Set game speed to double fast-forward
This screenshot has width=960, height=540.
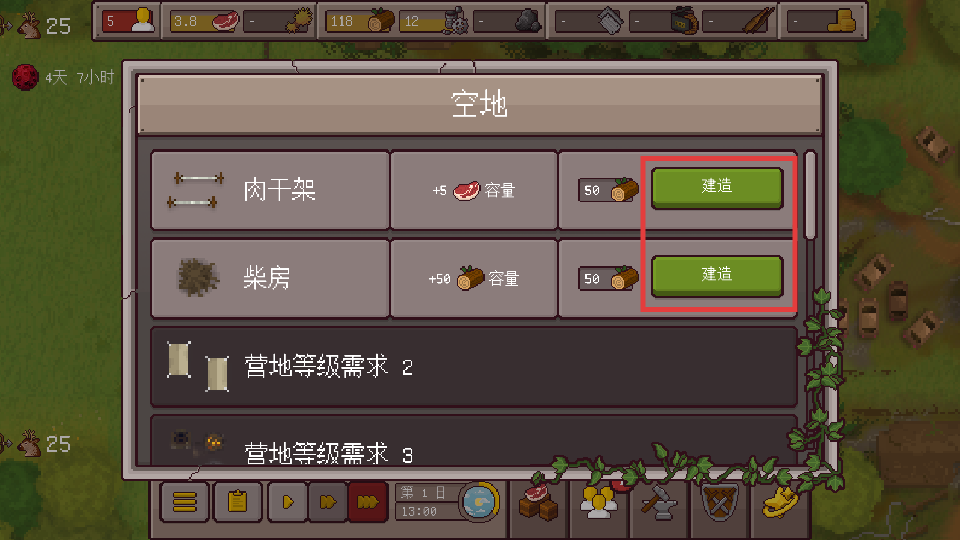pos(328,502)
